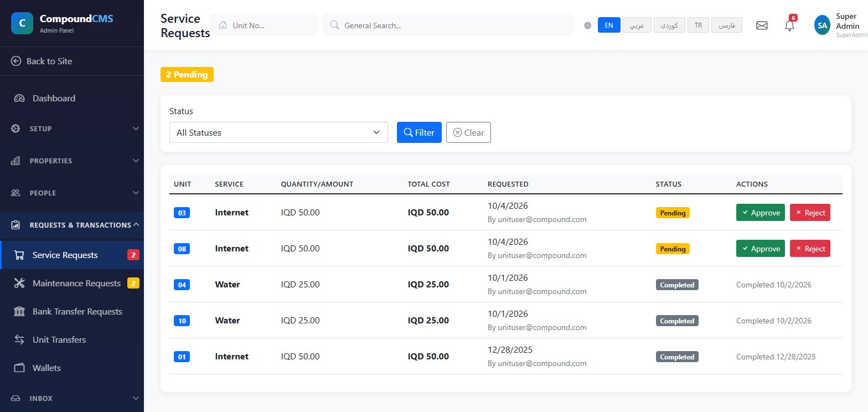868x412 pixels.
Task: Click the Back to Site arrow icon
Action: point(16,61)
